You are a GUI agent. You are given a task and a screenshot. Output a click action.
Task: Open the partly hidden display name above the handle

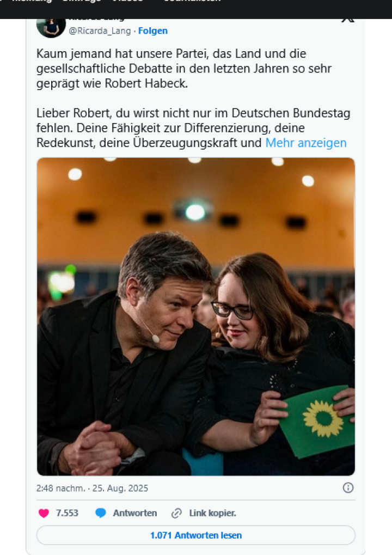96,20
